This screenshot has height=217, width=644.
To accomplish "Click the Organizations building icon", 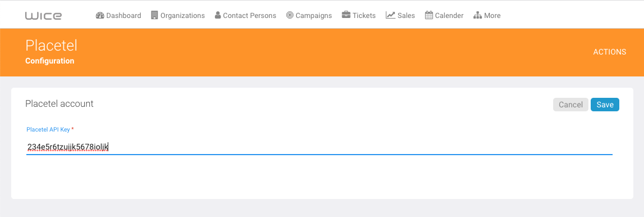I will pos(154,15).
